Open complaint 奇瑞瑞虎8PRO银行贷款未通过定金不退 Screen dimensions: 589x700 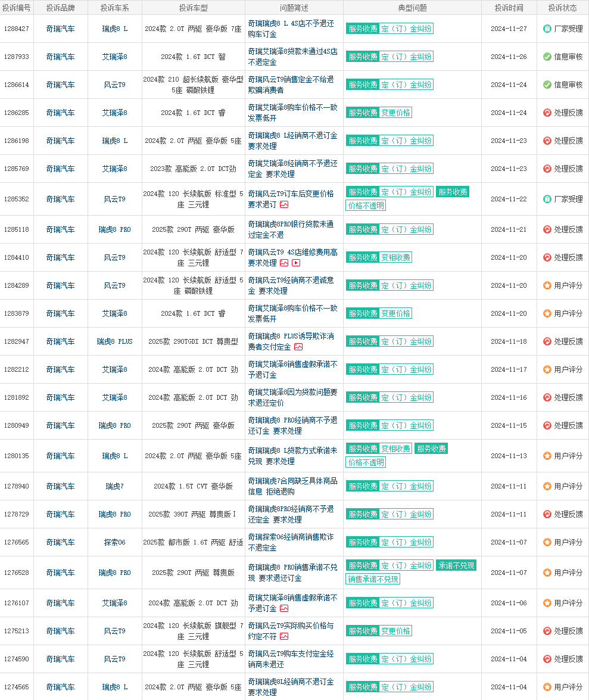[291, 229]
